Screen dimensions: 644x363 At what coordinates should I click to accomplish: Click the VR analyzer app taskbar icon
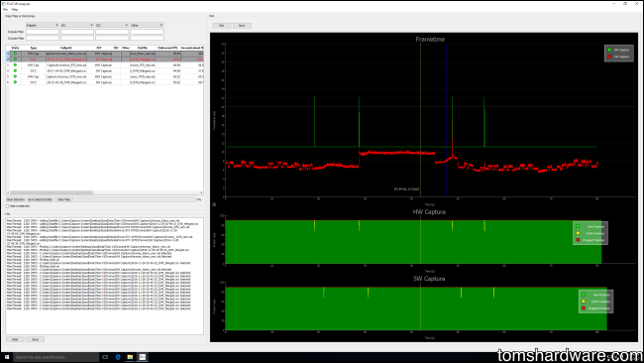click(x=142, y=357)
